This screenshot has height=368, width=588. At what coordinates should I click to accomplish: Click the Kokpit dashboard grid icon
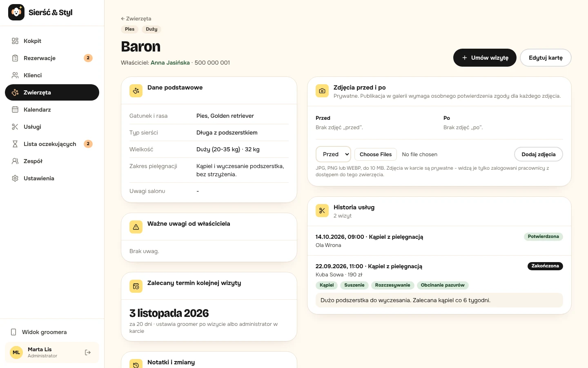15,41
